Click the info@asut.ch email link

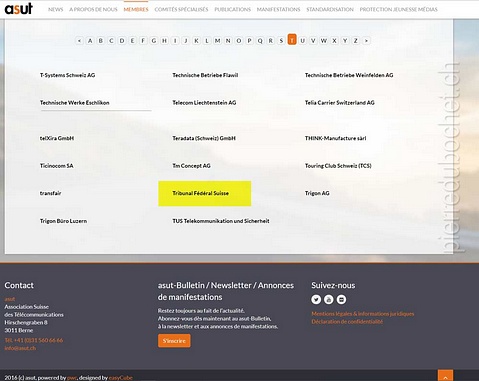point(20,348)
